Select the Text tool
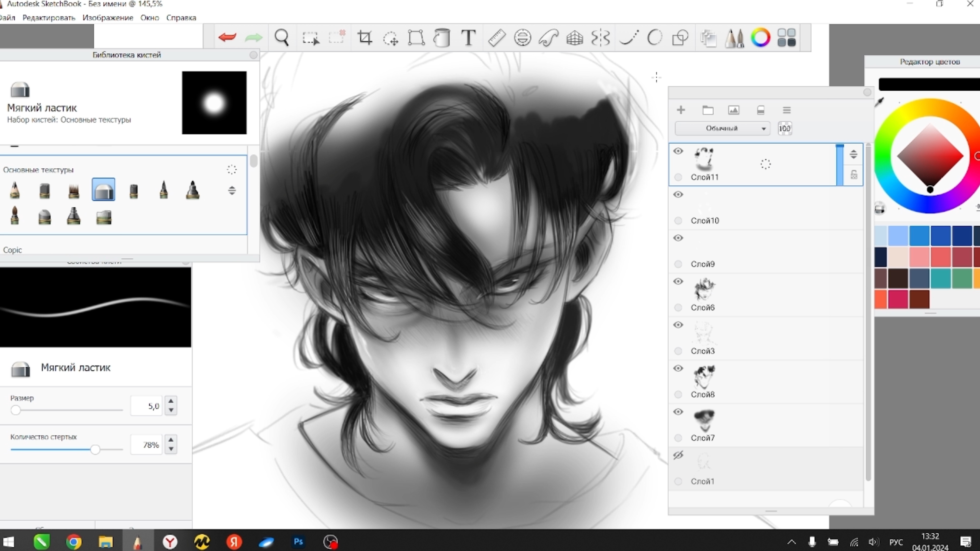 tap(468, 37)
